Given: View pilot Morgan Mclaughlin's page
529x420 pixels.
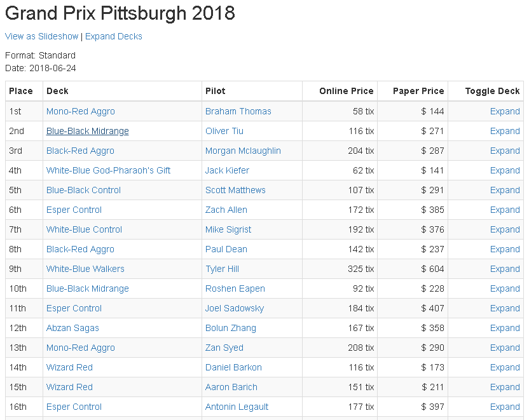Looking at the screenshot, I should tap(243, 151).
